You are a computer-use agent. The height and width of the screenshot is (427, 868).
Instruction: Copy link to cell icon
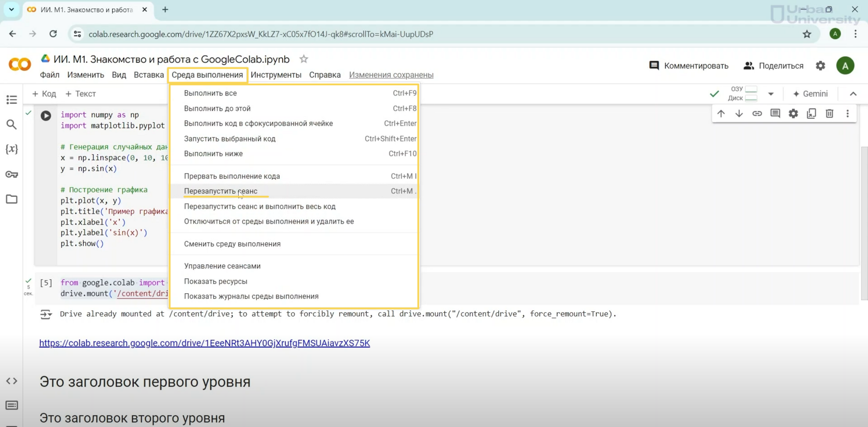[757, 114]
